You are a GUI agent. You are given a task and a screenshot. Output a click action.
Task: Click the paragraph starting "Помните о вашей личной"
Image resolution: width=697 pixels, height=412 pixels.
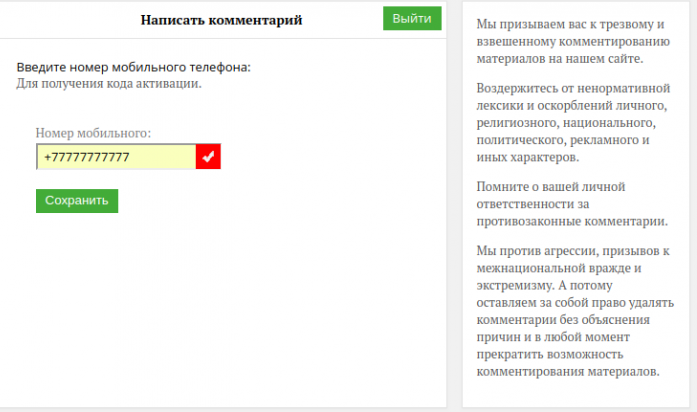(x=571, y=204)
